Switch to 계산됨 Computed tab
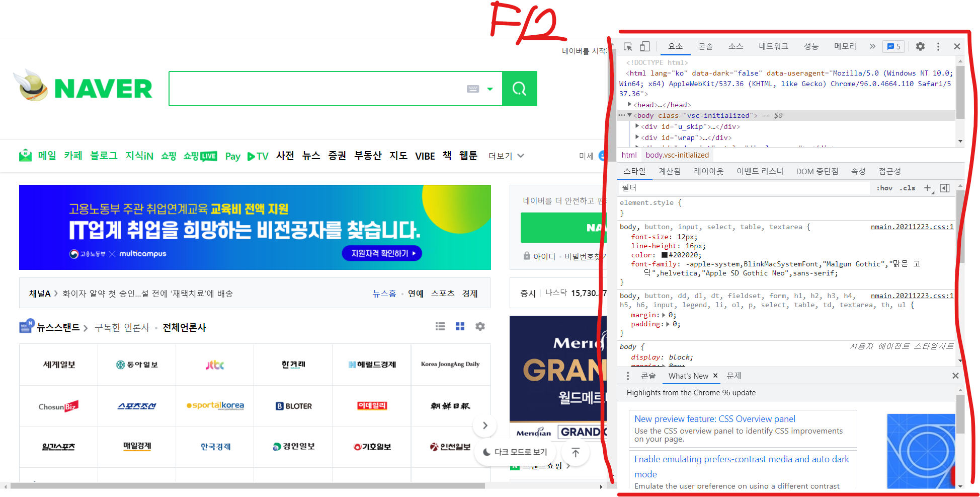The width and height of the screenshot is (980, 497). tap(670, 171)
